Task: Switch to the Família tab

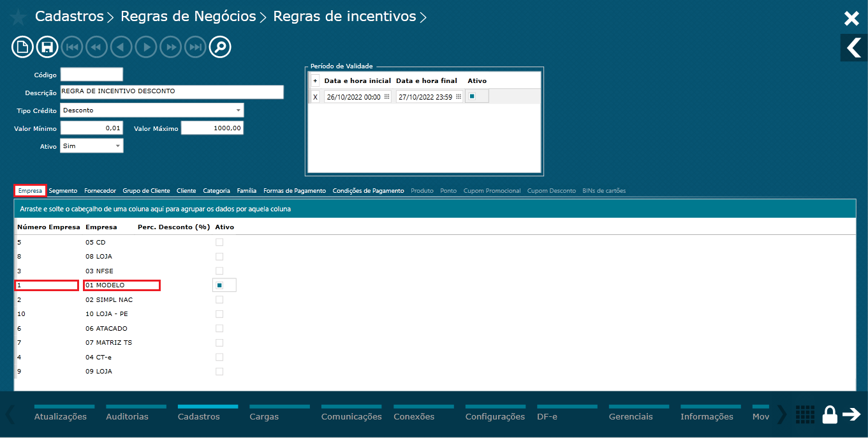Action: [x=247, y=191]
